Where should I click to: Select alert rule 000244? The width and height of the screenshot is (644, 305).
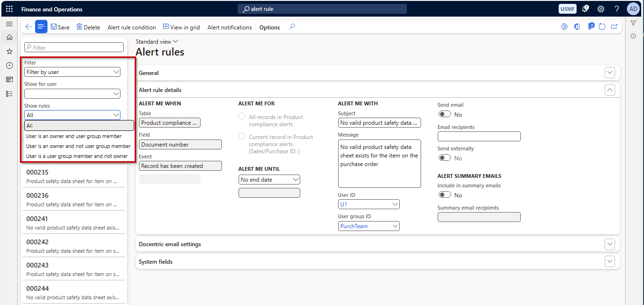[x=74, y=293]
